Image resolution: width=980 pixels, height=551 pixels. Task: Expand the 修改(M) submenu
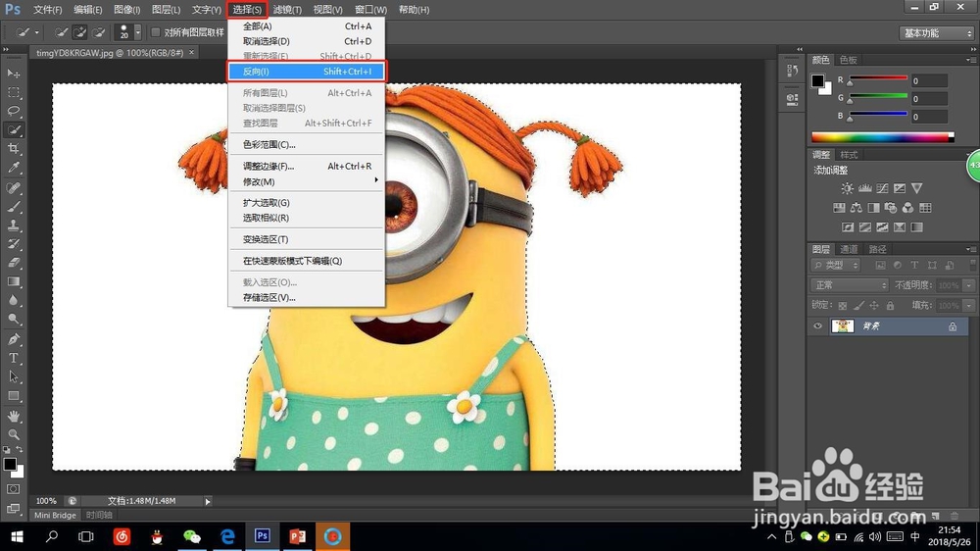tap(306, 181)
